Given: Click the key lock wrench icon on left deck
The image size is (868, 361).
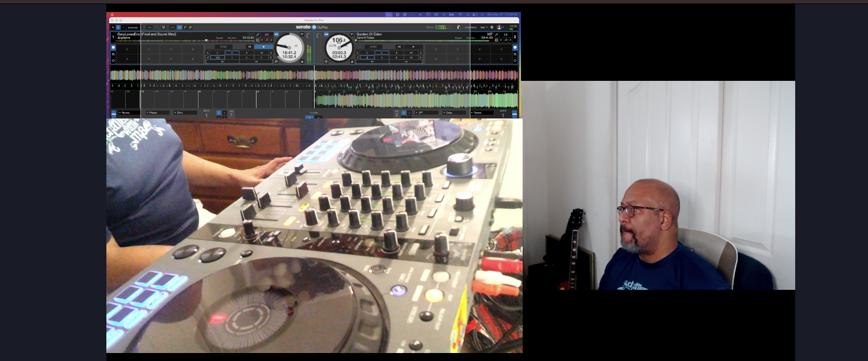Looking at the screenshot, I should tap(258, 35).
